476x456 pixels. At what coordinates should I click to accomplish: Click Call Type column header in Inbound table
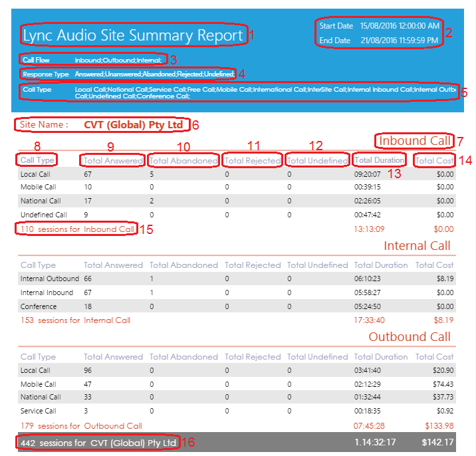point(37,160)
